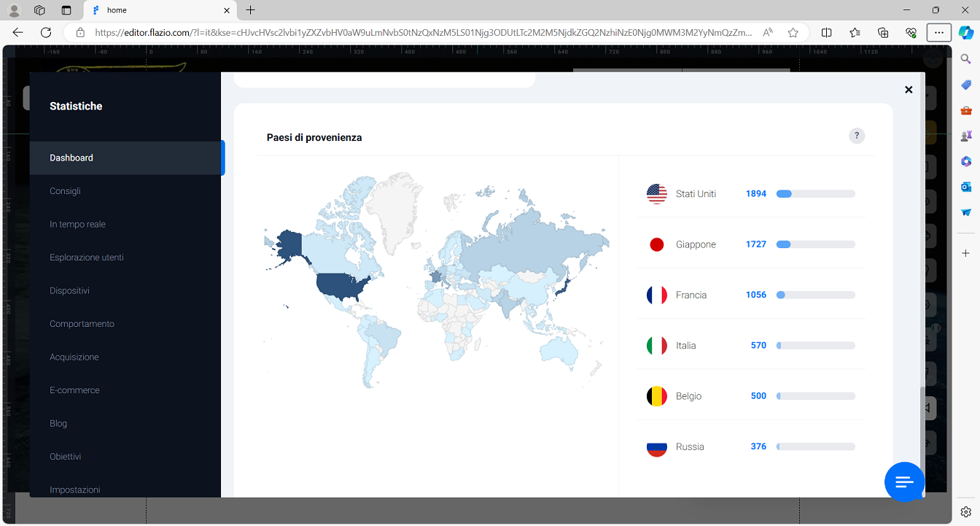This screenshot has width=980, height=526.
Task: Go to In tempo reale statistics
Action: [77, 224]
